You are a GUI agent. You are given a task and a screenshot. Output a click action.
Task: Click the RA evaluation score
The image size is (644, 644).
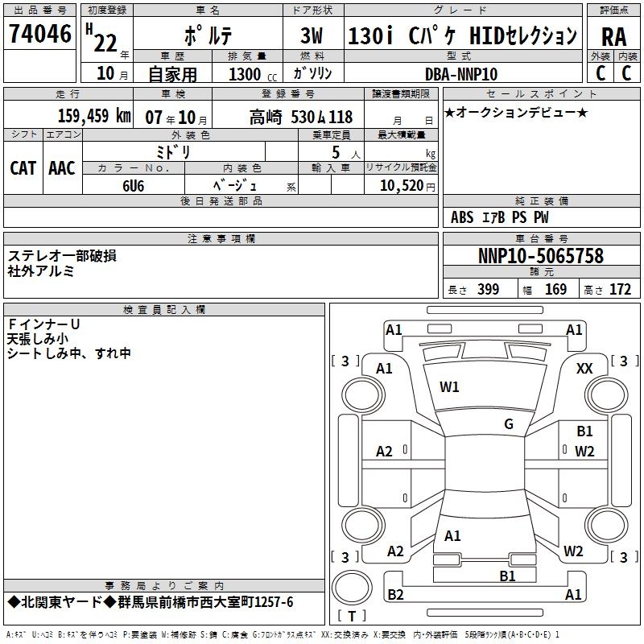[x=614, y=37]
